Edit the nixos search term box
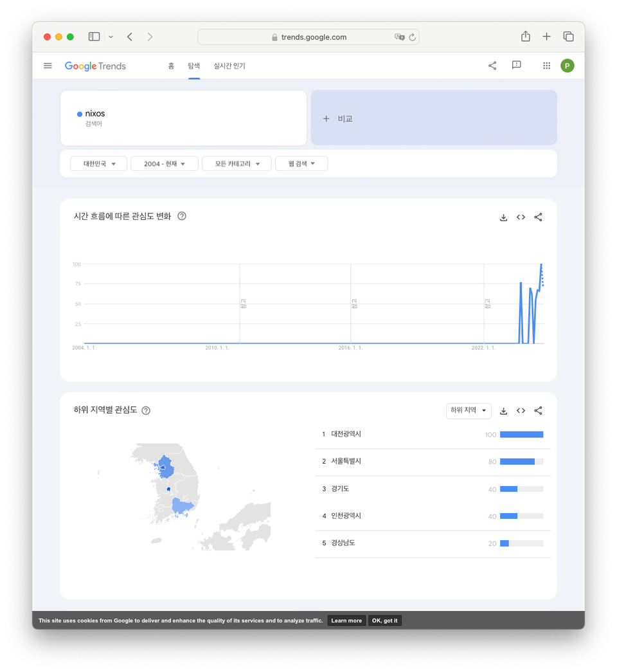Viewport: 617px width, 672px height. tap(183, 118)
